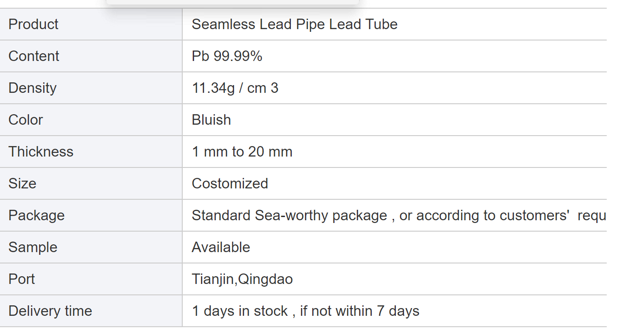Click the "1 days in stock" delivery value

point(240,311)
